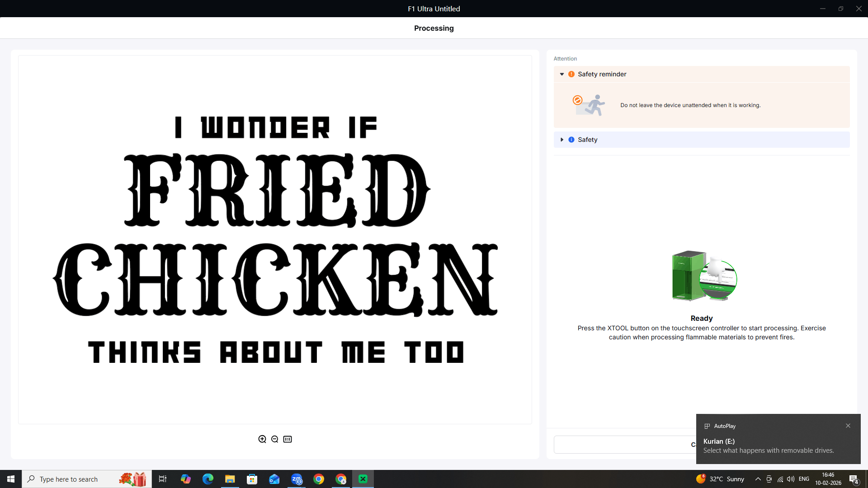
Task: Click the fried chicken design preview
Action: pos(275,239)
